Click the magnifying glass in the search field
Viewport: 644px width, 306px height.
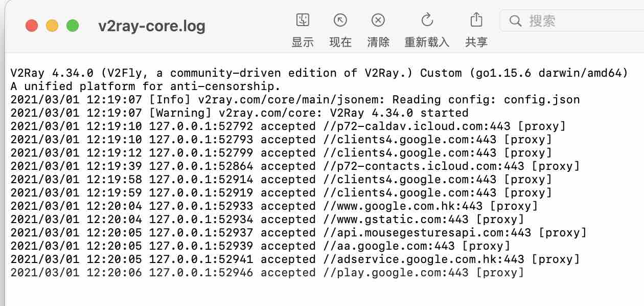point(515,21)
